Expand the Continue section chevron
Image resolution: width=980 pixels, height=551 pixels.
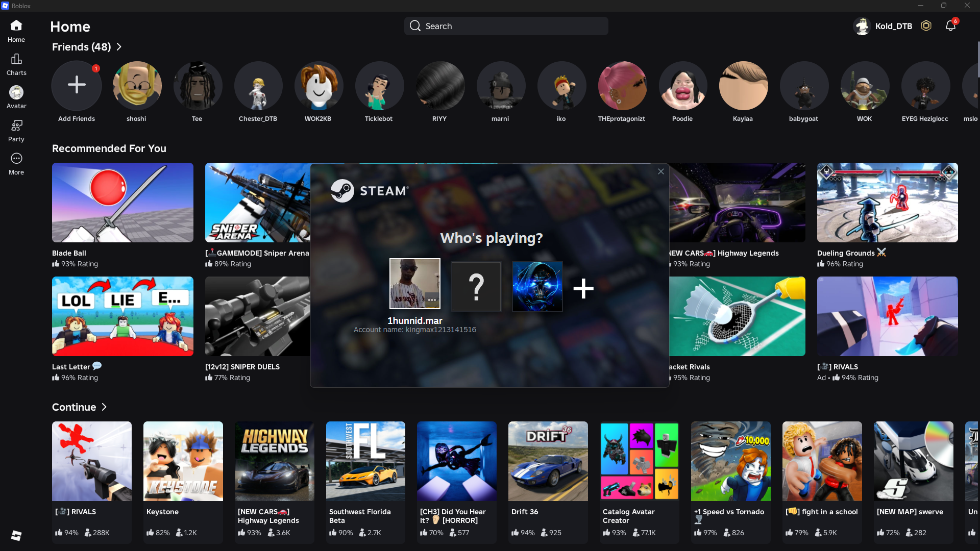tap(104, 407)
